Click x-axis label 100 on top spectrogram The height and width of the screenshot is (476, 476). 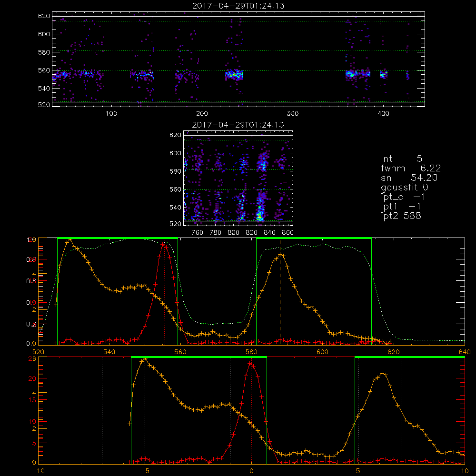[111, 114]
